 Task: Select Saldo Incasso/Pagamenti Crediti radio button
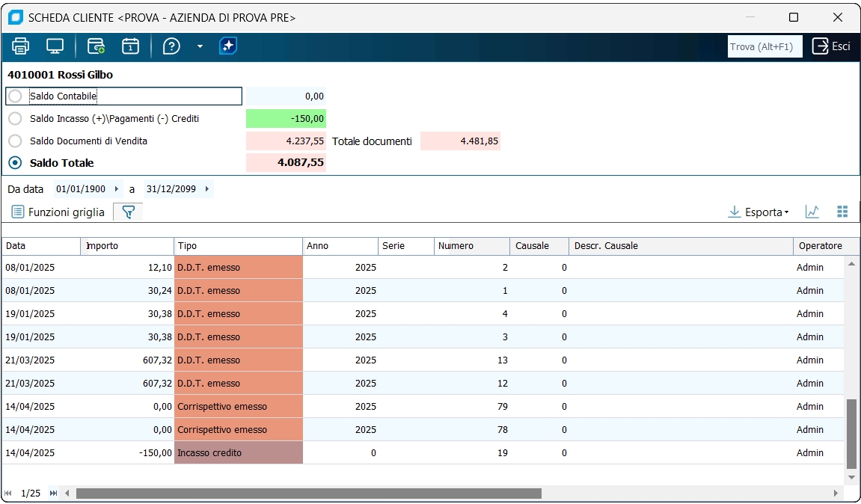coord(15,119)
